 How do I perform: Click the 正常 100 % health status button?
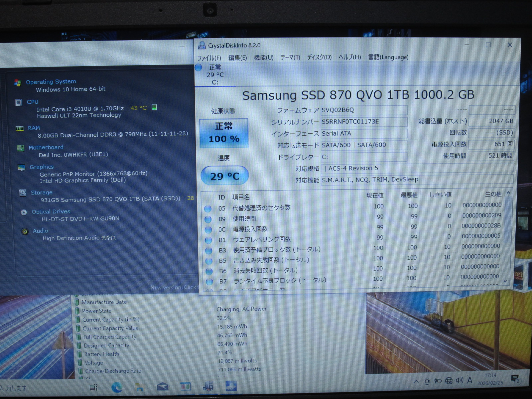point(224,133)
